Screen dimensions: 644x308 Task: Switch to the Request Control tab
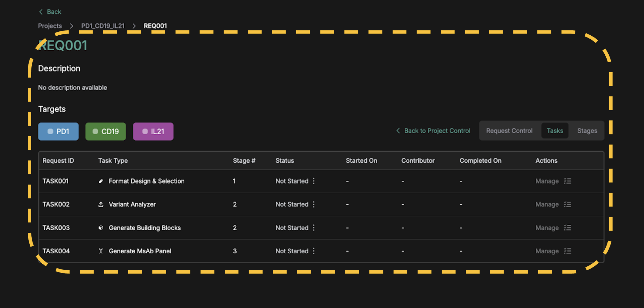[x=509, y=131]
